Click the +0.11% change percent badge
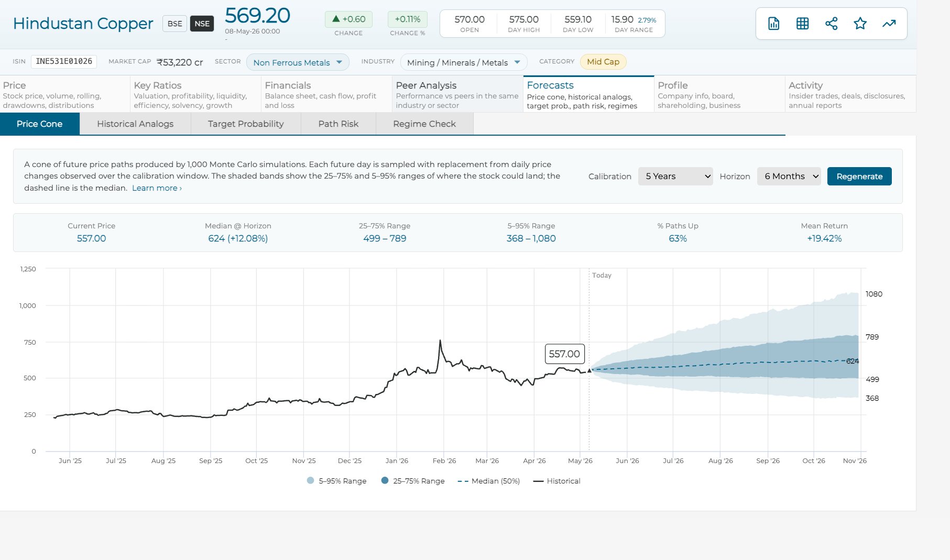 (408, 19)
